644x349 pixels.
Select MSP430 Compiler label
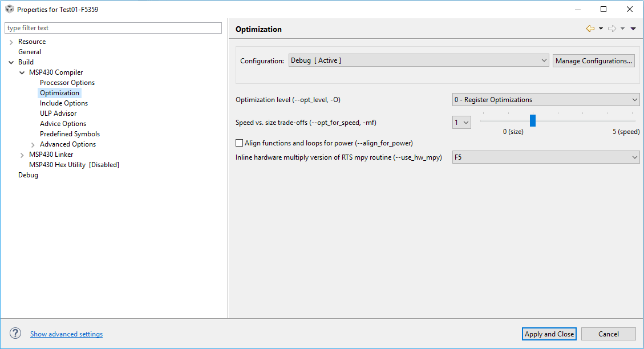(x=56, y=72)
